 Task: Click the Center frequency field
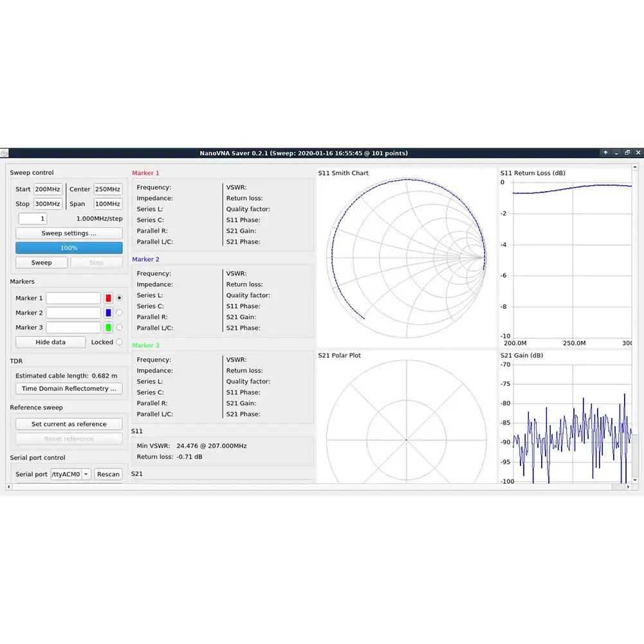click(108, 189)
